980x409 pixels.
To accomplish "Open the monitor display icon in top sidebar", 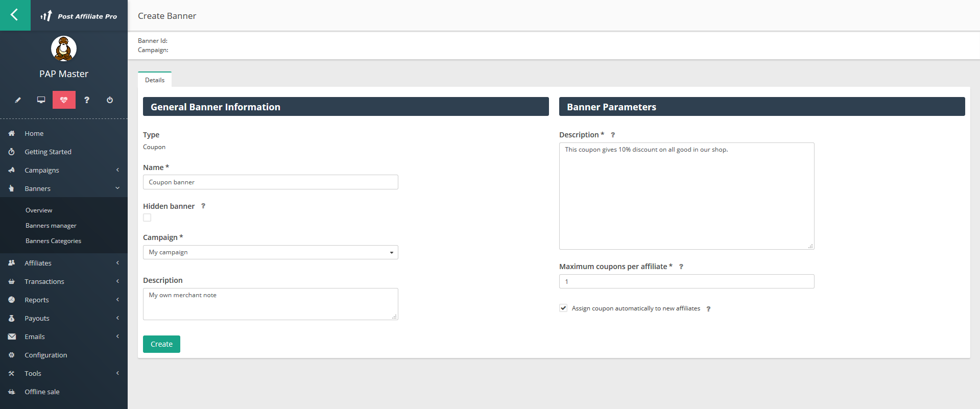I will [41, 100].
